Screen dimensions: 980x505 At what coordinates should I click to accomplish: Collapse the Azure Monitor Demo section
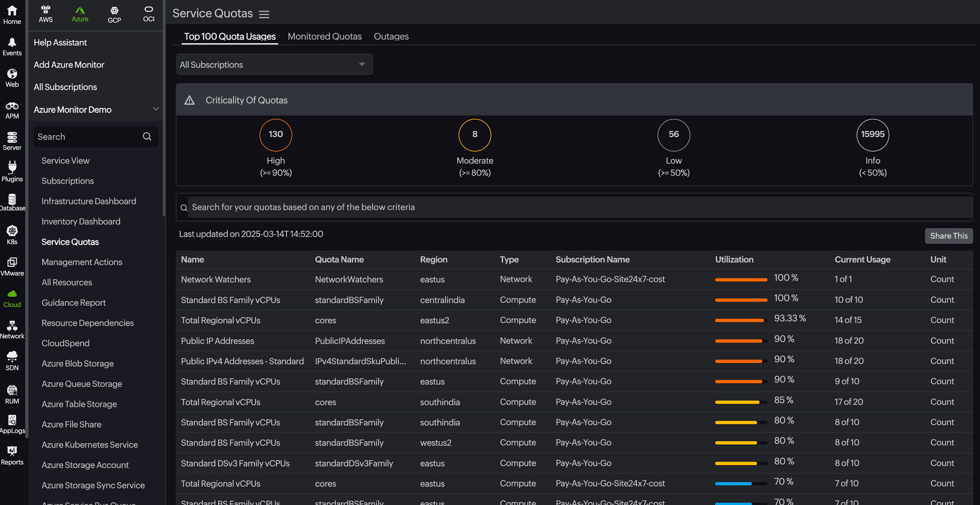(x=155, y=109)
